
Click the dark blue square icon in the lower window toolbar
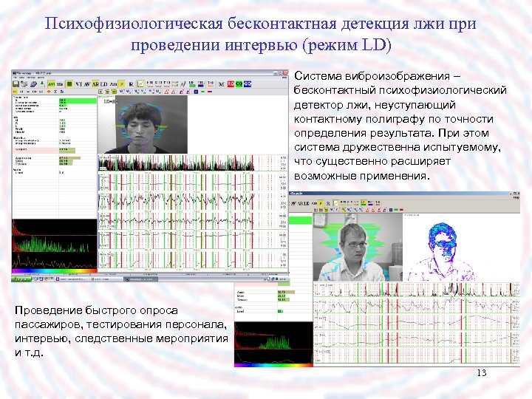tap(391, 210)
